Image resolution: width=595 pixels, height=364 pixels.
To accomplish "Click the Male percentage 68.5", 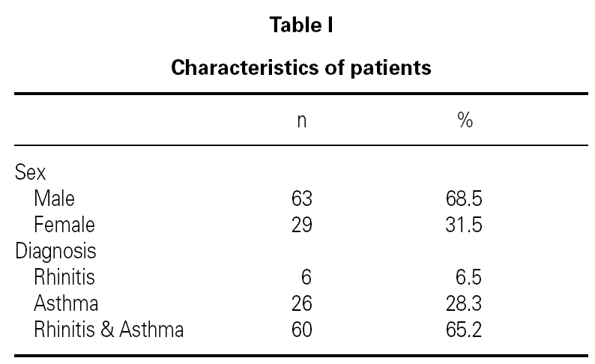I will coord(463,199).
